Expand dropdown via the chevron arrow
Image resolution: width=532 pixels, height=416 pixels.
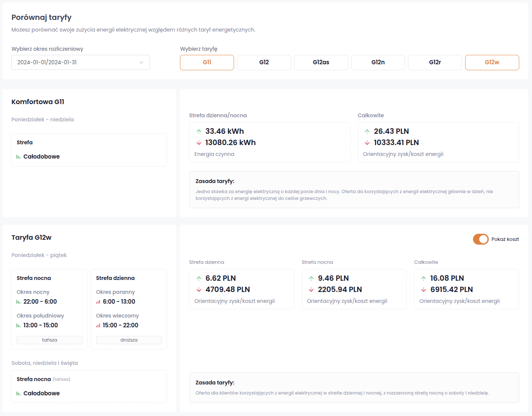point(141,62)
